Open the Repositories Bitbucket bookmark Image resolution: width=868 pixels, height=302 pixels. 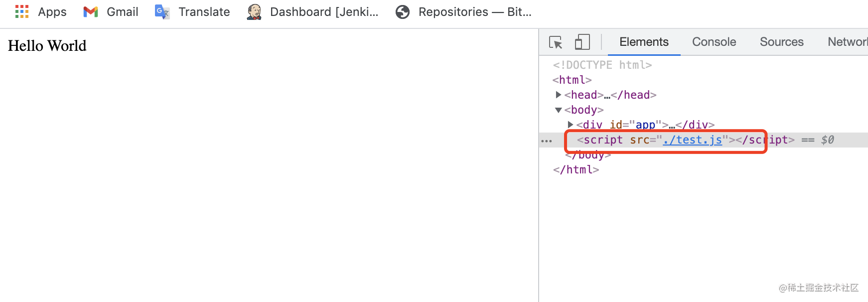click(463, 12)
